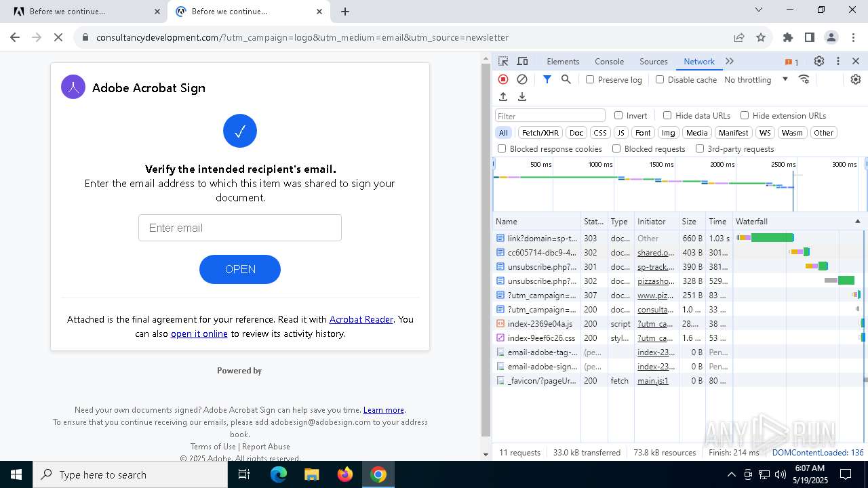Open Chrome profile avatar
Screen dimensions: 868x488
tap(831, 37)
